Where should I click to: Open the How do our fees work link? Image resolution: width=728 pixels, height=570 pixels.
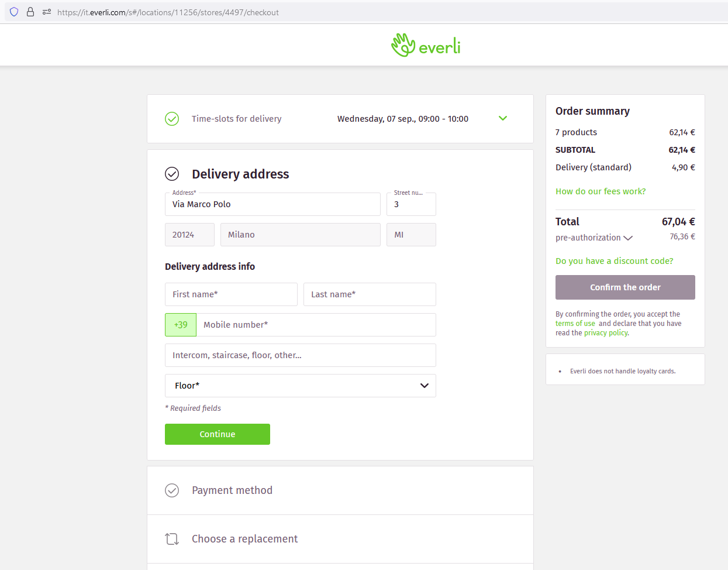600,191
